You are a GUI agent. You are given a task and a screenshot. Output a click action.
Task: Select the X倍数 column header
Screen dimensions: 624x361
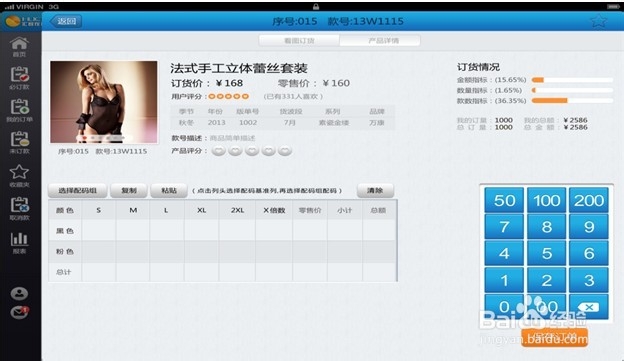coord(274,210)
